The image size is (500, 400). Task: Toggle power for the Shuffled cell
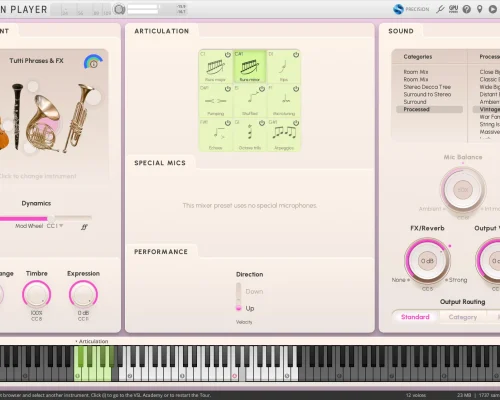pyautogui.click(x=262, y=89)
